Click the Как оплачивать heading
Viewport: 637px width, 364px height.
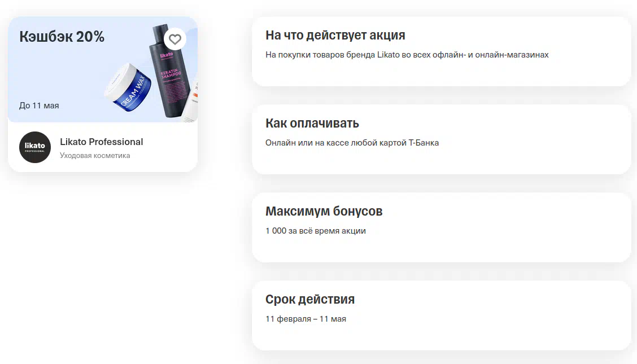(x=312, y=123)
